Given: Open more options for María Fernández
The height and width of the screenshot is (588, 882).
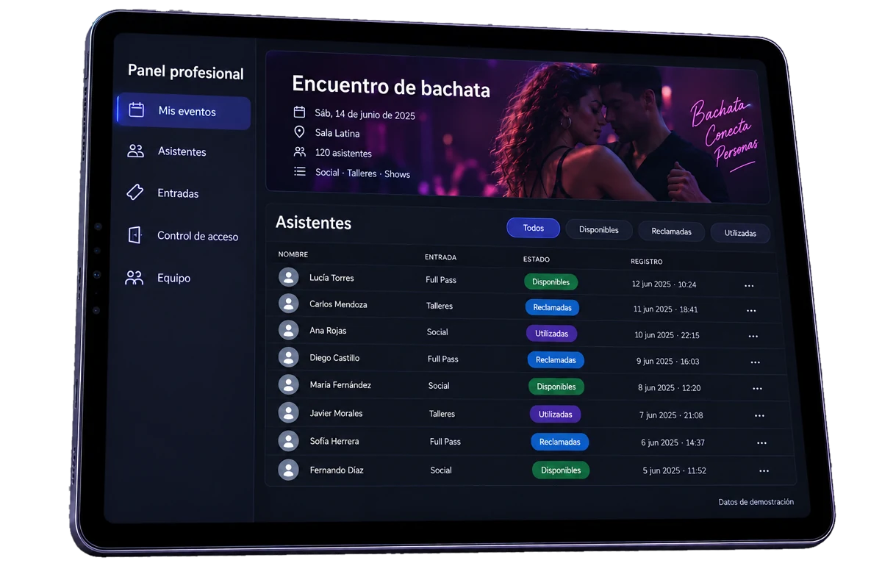Looking at the screenshot, I should pyautogui.click(x=758, y=389).
